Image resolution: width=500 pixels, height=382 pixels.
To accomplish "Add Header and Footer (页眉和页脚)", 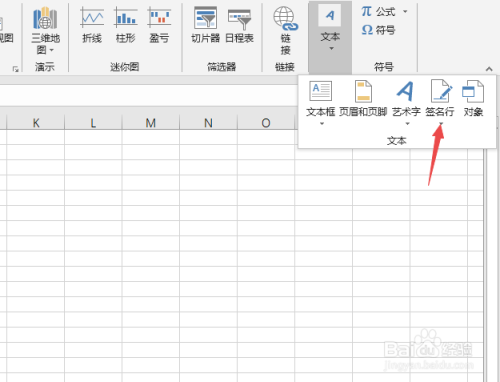I will coord(363,99).
